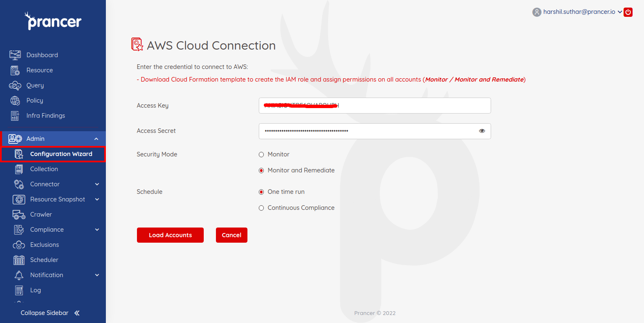
Task: Select the Monitor security mode
Action: point(261,154)
